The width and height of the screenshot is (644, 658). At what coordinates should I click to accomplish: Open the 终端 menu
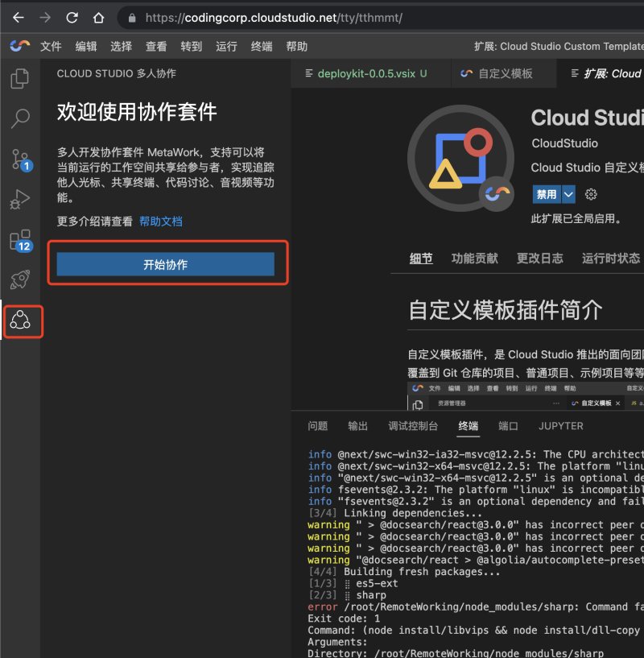click(262, 46)
